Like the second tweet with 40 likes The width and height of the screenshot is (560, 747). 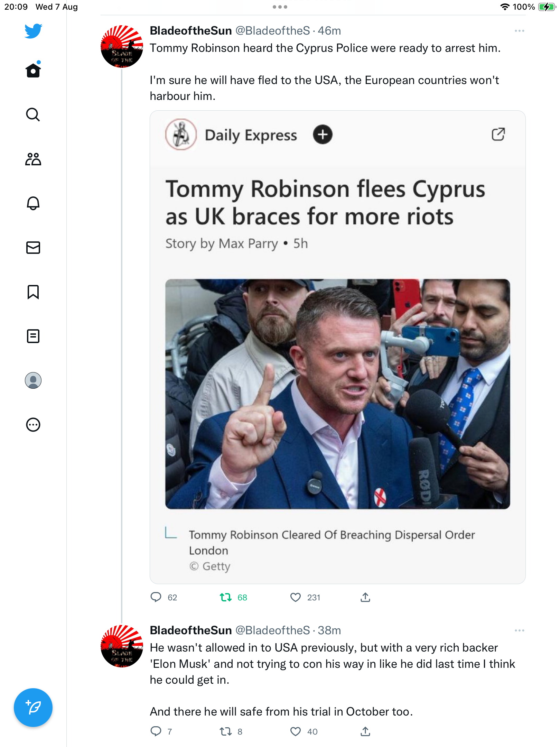coord(296,731)
